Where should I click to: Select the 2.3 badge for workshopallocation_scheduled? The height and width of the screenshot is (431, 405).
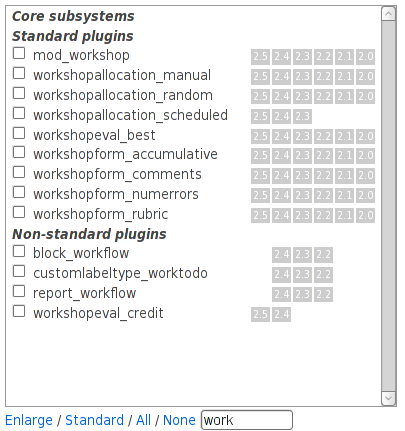(x=302, y=116)
